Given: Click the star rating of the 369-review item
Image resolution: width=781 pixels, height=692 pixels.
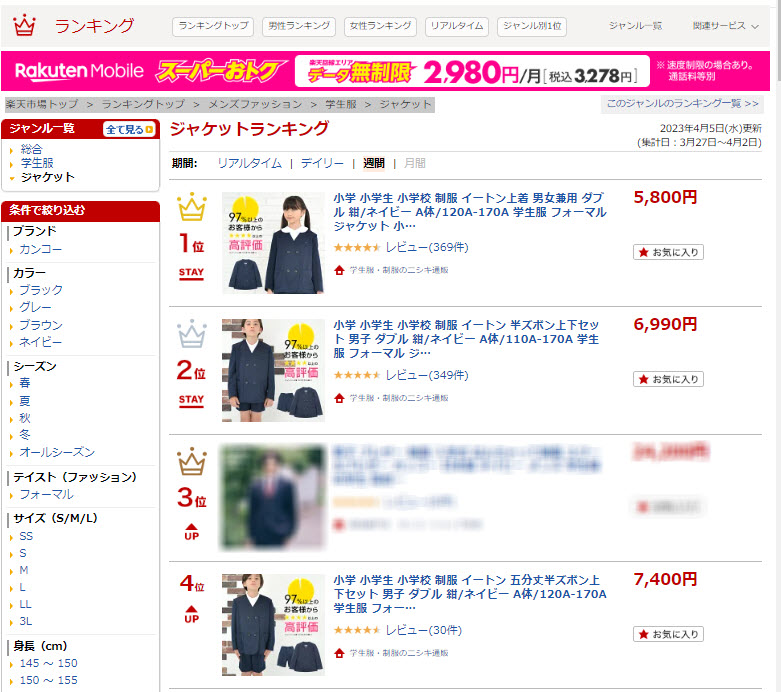Looking at the screenshot, I should click(357, 247).
